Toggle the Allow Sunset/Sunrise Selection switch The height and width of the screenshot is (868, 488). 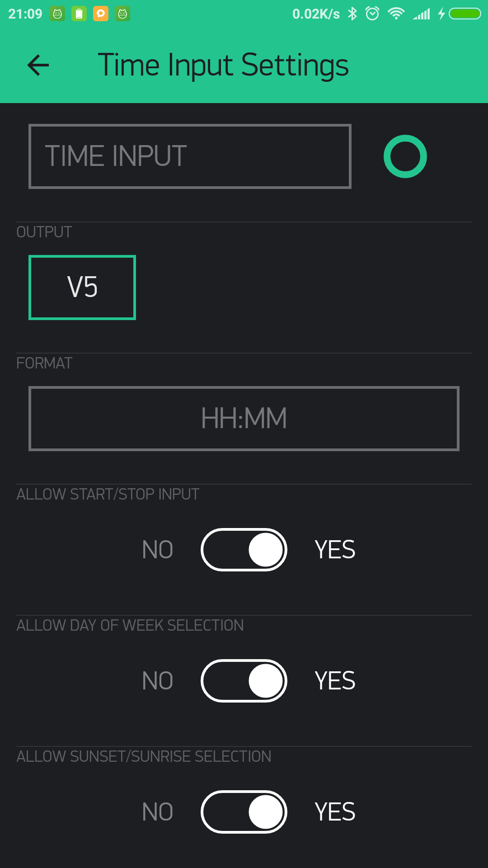pyautogui.click(x=244, y=812)
